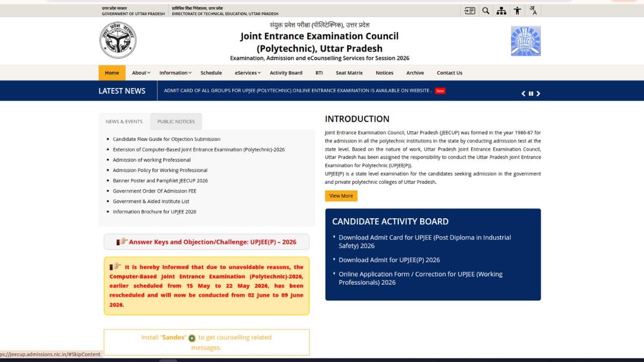Open Extension of Computer-Based Joint Entrance Examination link
Screen dimensions: 644x362
(199, 150)
